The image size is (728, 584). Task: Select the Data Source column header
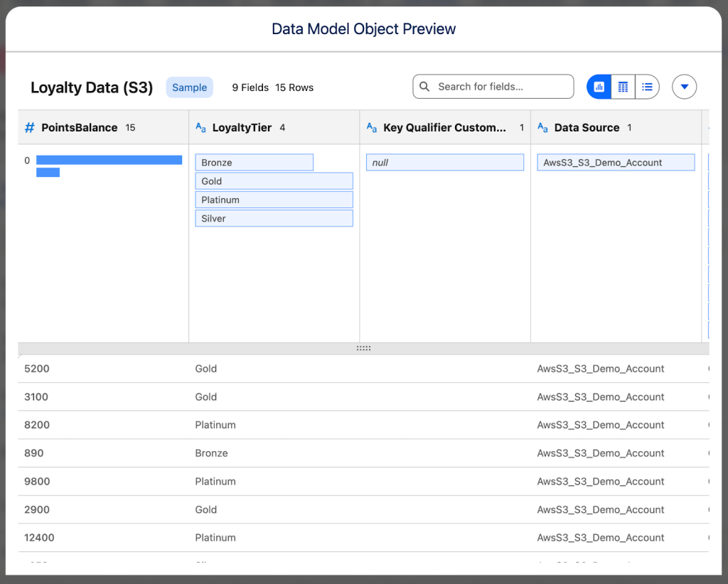click(x=616, y=128)
